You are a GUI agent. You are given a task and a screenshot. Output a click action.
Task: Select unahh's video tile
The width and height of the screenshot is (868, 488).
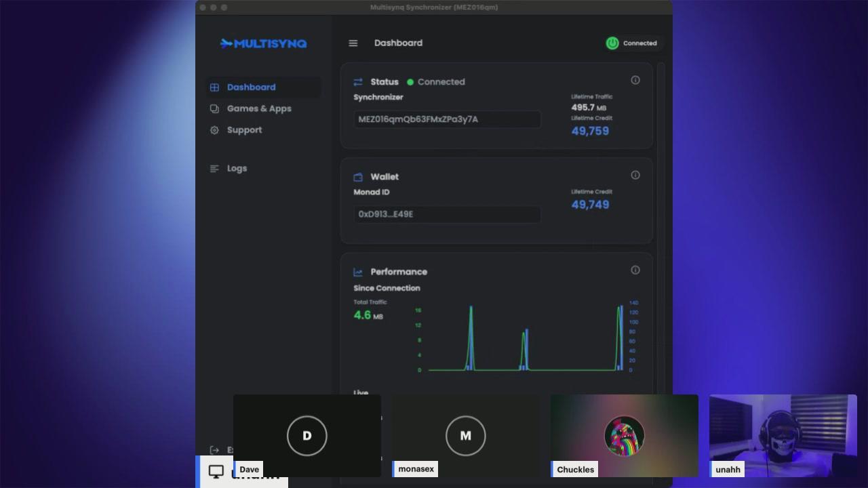783,436
